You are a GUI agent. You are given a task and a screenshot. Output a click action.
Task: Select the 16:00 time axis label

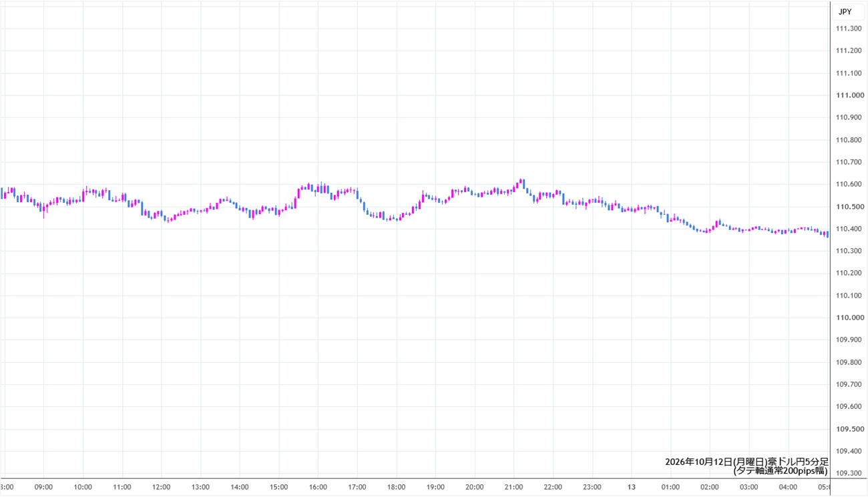point(318,487)
